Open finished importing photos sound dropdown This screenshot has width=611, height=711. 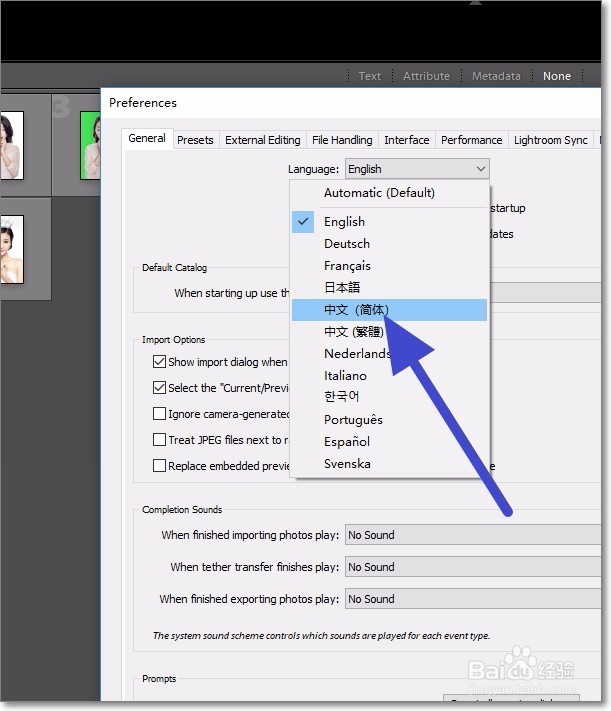coord(473,535)
